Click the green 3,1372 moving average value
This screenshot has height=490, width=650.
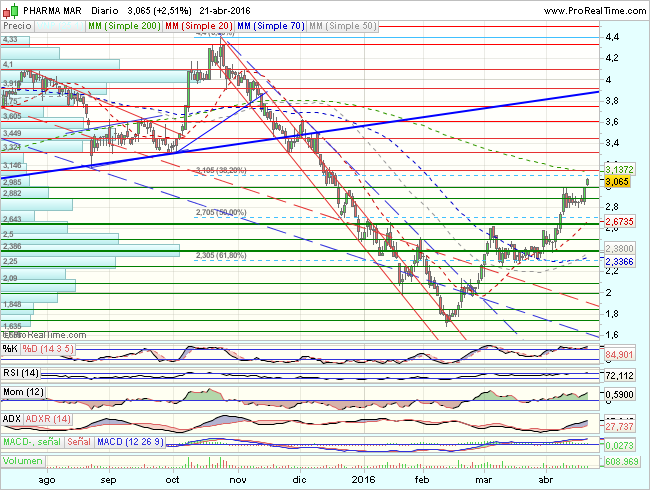click(619, 169)
